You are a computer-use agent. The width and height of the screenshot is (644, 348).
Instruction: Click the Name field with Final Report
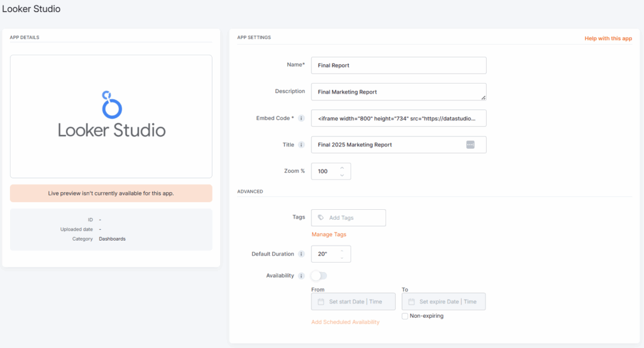point(399,65)
